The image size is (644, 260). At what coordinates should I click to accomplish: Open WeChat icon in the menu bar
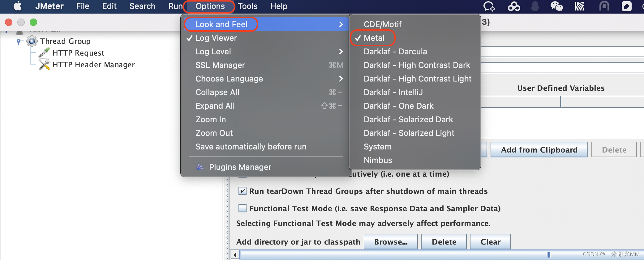556,6
